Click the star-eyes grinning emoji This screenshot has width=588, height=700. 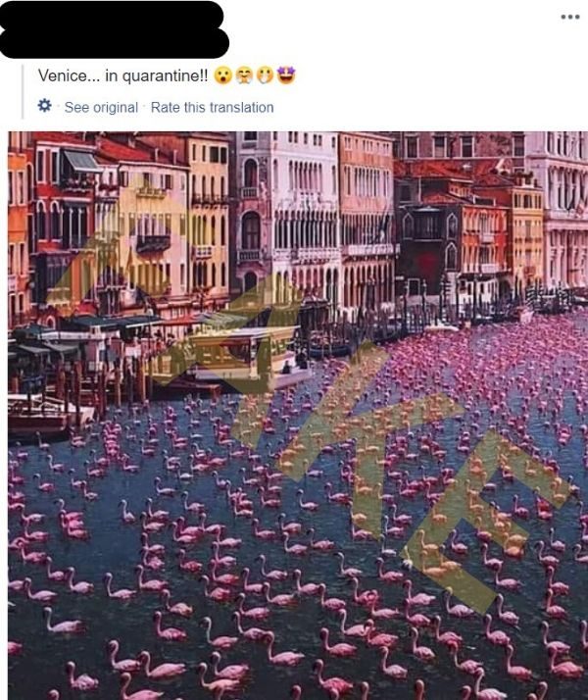286,75
